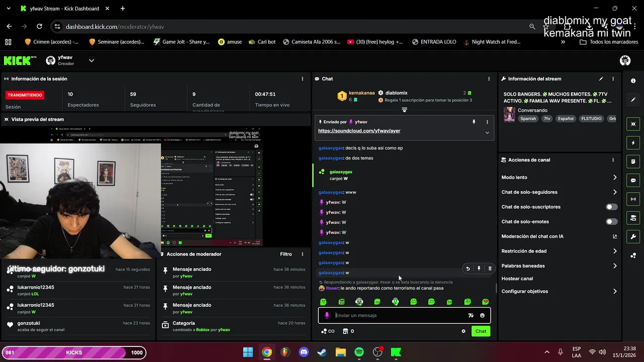Click the three-dots cluster icon in sidebar
The width and height of the screenshot is (644, 362).
coord(633,255)
